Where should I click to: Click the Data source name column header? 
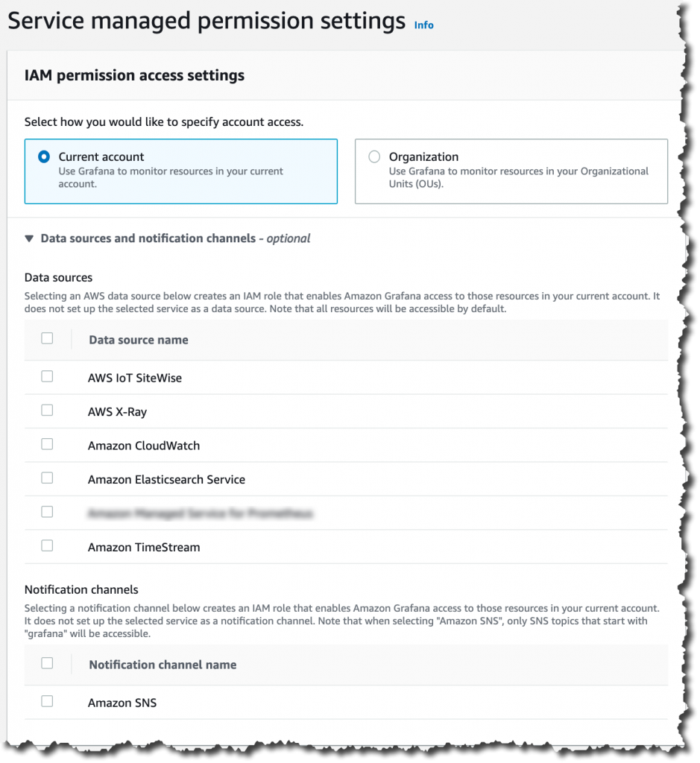coord(138,340)
